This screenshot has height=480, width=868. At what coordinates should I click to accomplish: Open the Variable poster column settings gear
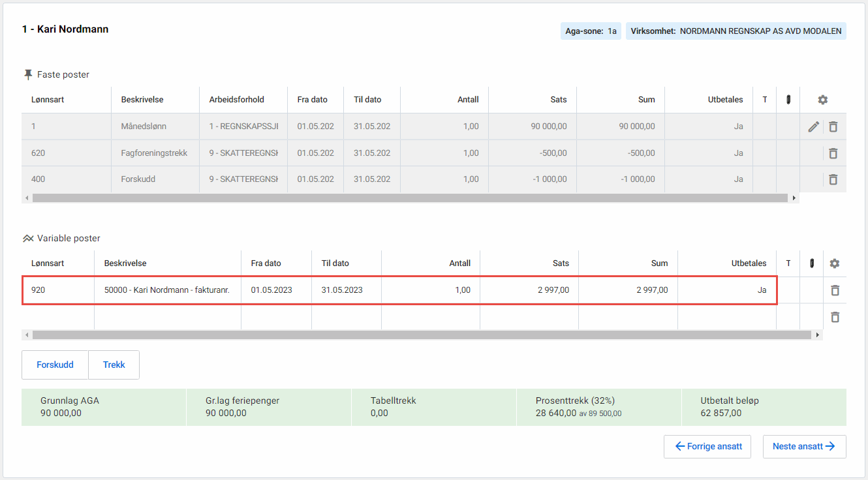point(835,263)
